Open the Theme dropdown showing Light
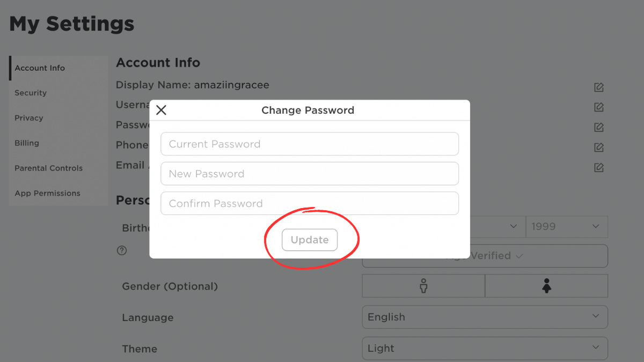 (x=485, y=348)
